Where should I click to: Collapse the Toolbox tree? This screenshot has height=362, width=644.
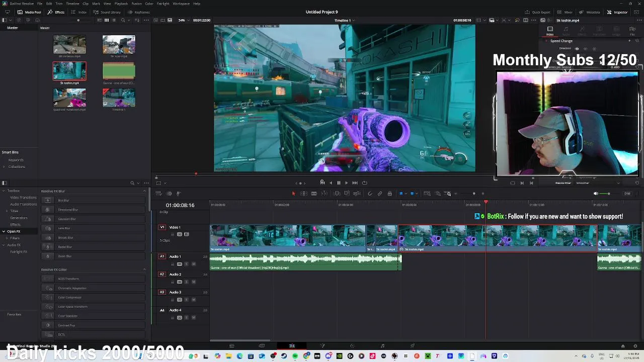click(4, 191)
